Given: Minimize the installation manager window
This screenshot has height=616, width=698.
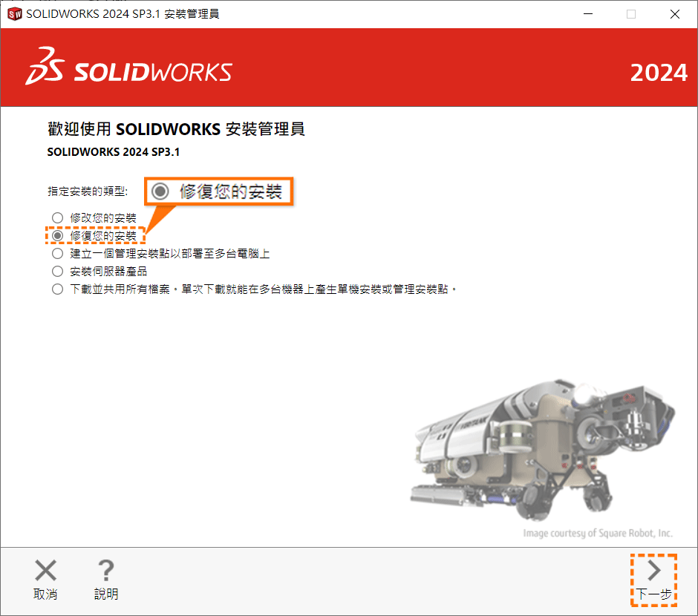Looking at the screenshot, I should 588,14.
